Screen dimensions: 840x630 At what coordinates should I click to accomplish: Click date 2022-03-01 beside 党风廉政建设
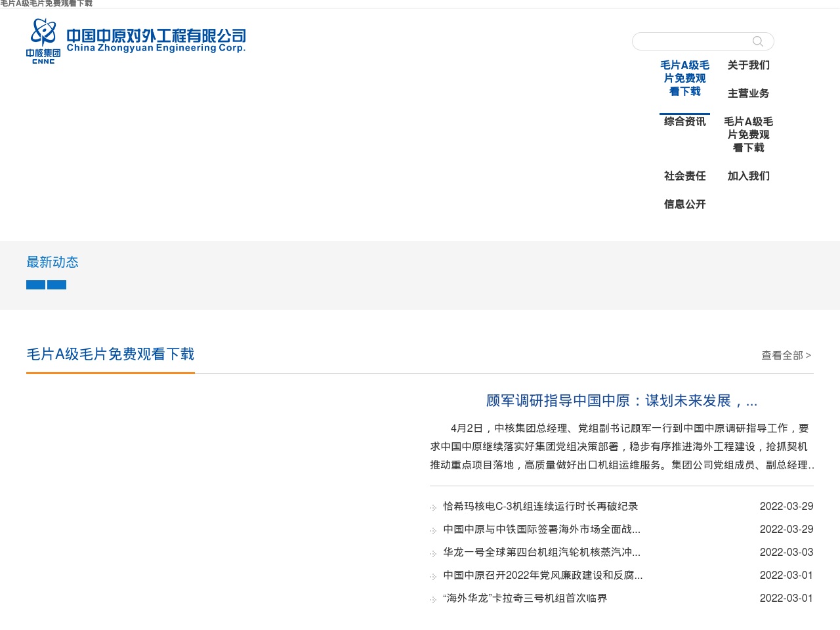(786, 575)
